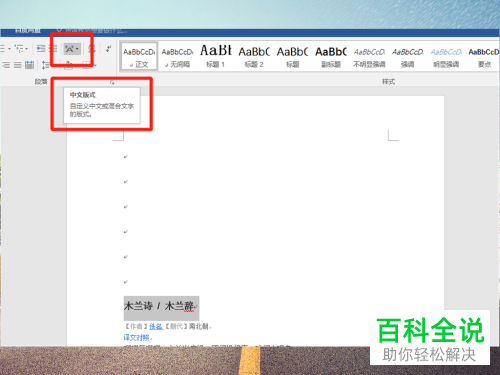Apply the 标题 style

(292, 56)
